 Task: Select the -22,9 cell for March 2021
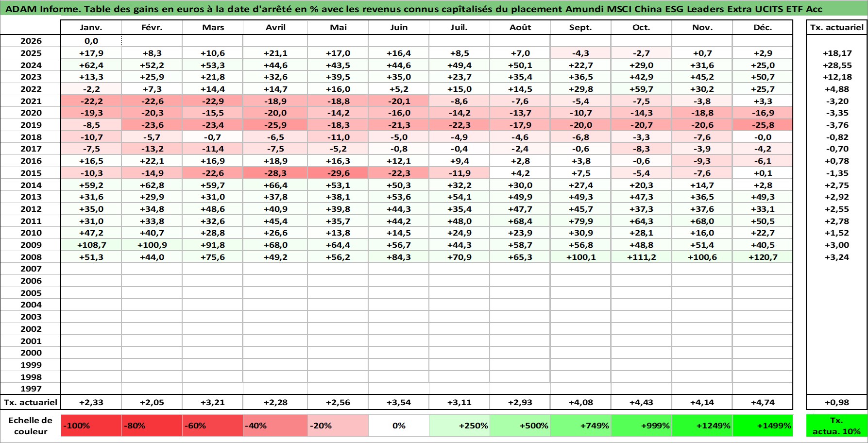coord(213,101)
